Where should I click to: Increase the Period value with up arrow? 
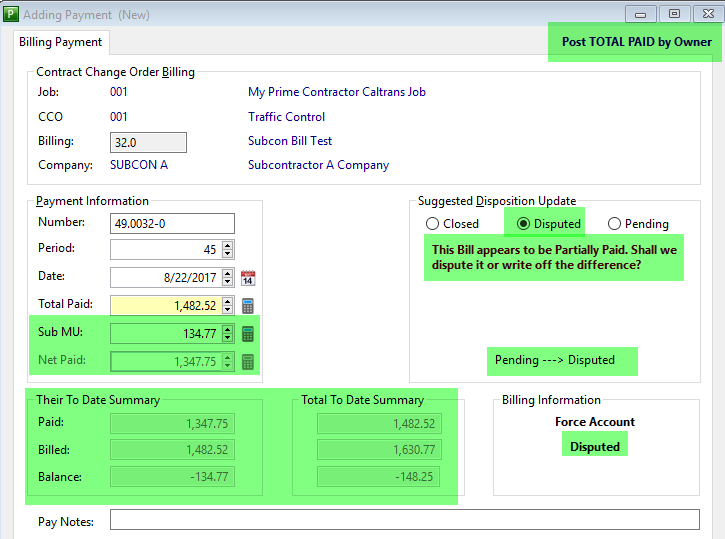(227, 245)
